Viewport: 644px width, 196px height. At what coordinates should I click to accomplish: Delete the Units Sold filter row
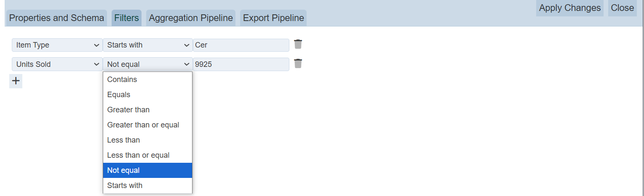pos(298,64)
